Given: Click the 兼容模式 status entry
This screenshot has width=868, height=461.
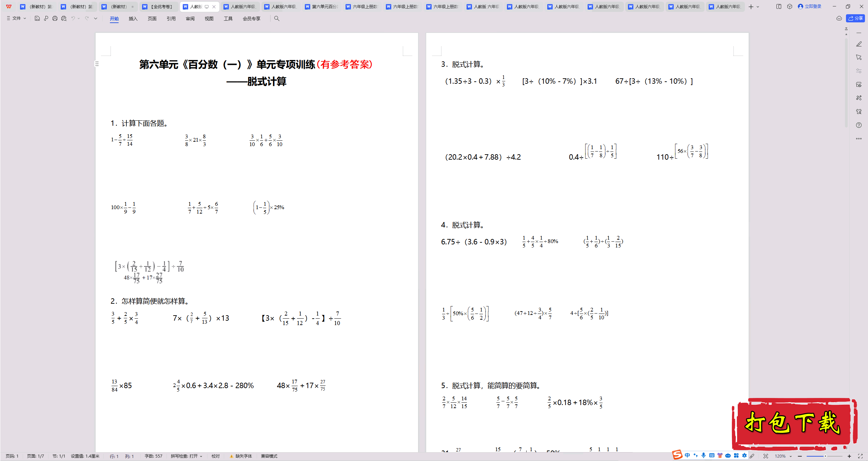Looking at the screenshot, I should point(269,456).
